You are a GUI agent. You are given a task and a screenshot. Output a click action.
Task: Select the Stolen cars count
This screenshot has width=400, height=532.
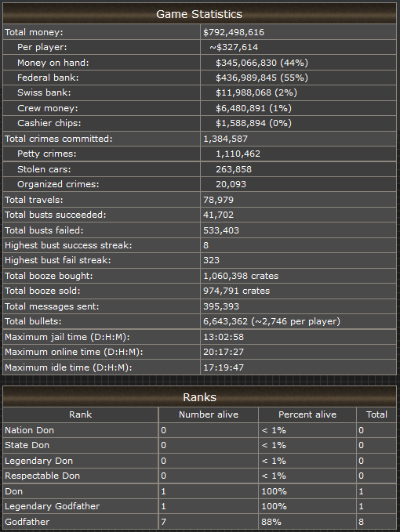click(x=234, y=169)
